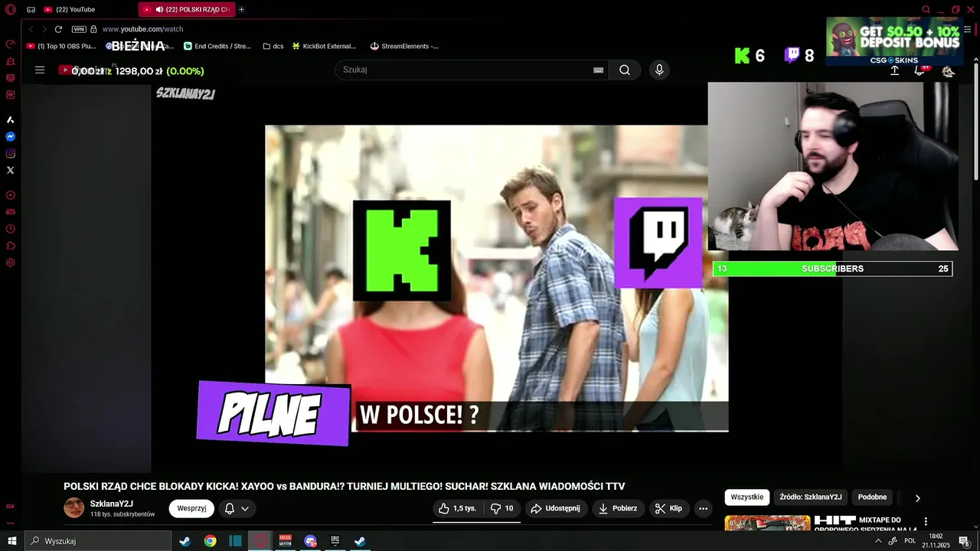Open 'SzklanaY2J' channel name link

112,504
